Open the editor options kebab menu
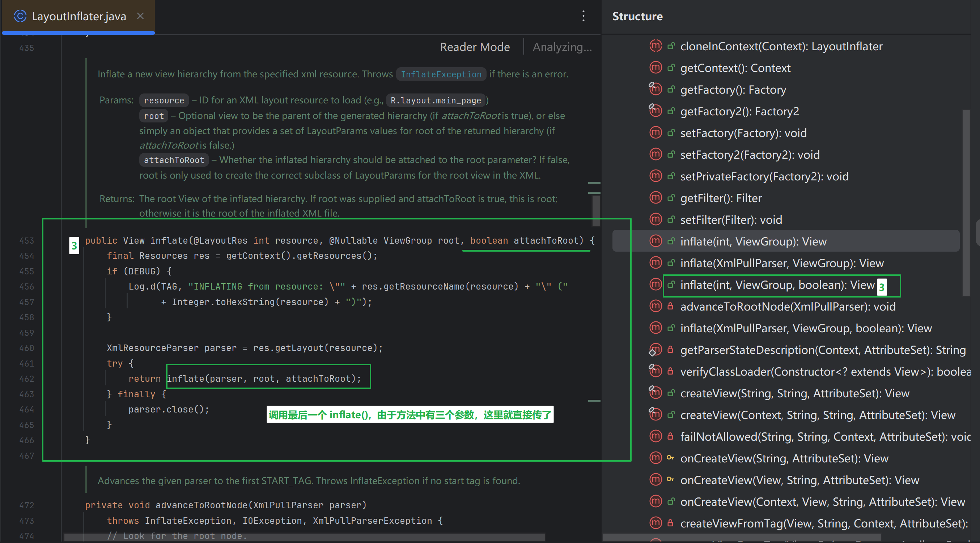The image size is (980, 543). [583, 16]
